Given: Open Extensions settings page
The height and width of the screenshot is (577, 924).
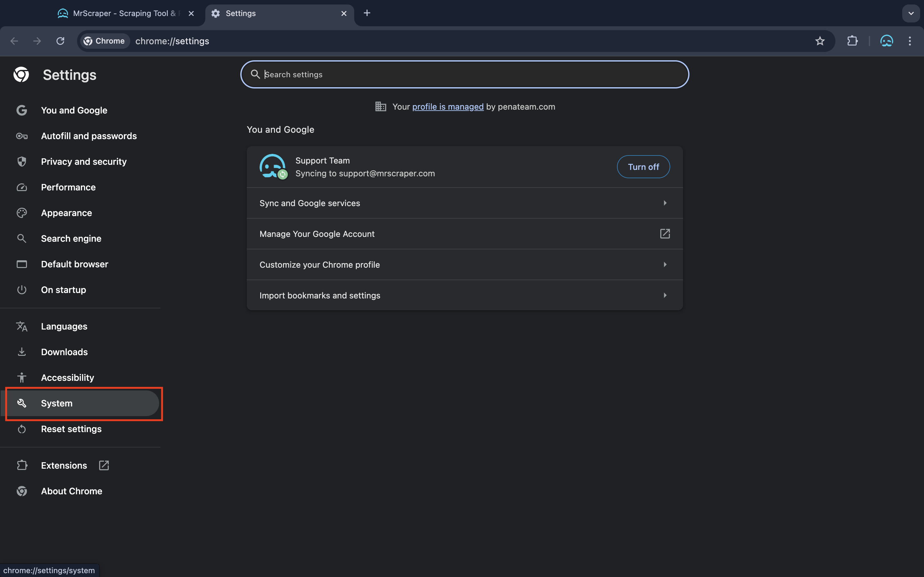Looking at the screenshot, I should coord(63,465).
